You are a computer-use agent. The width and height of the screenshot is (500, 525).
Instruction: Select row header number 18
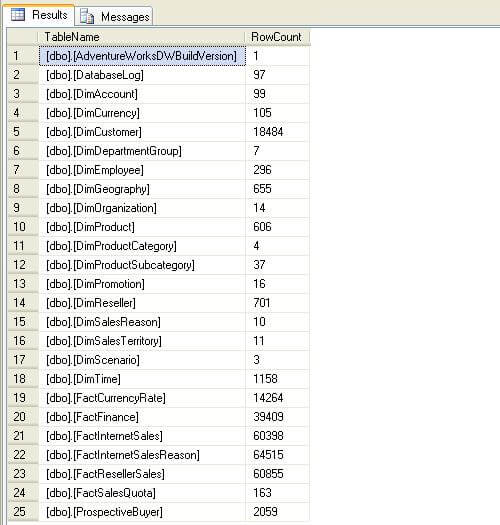point(23,379)
